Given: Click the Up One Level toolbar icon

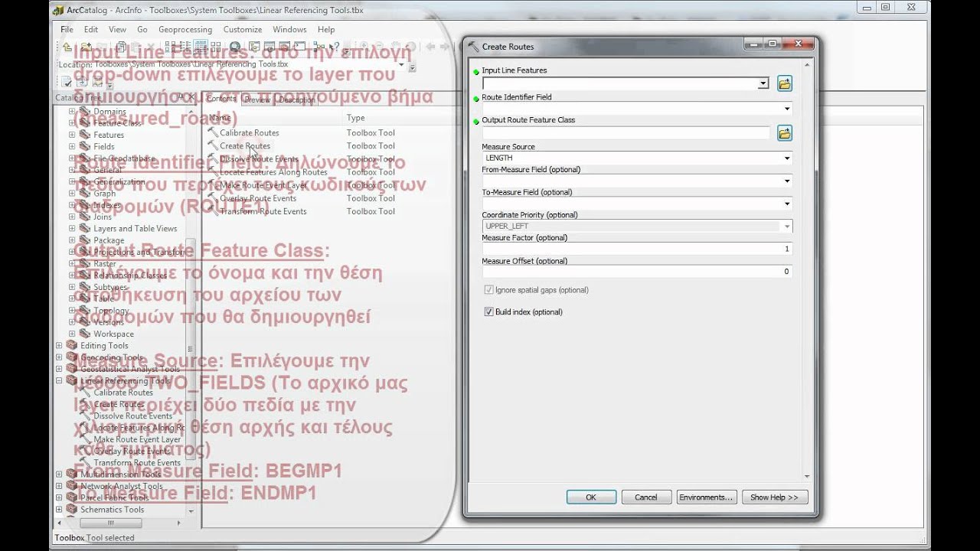Looking at the screenshot, I should point(67,47).
